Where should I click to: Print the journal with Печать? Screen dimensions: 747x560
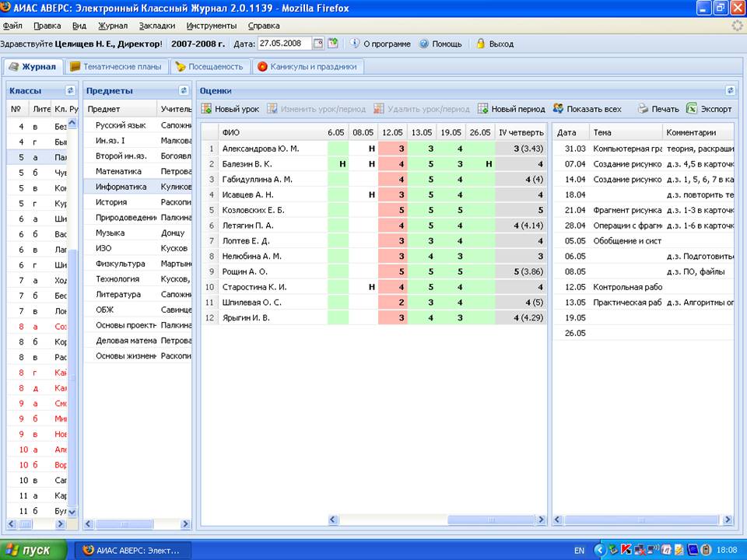[x=658, y=109]
